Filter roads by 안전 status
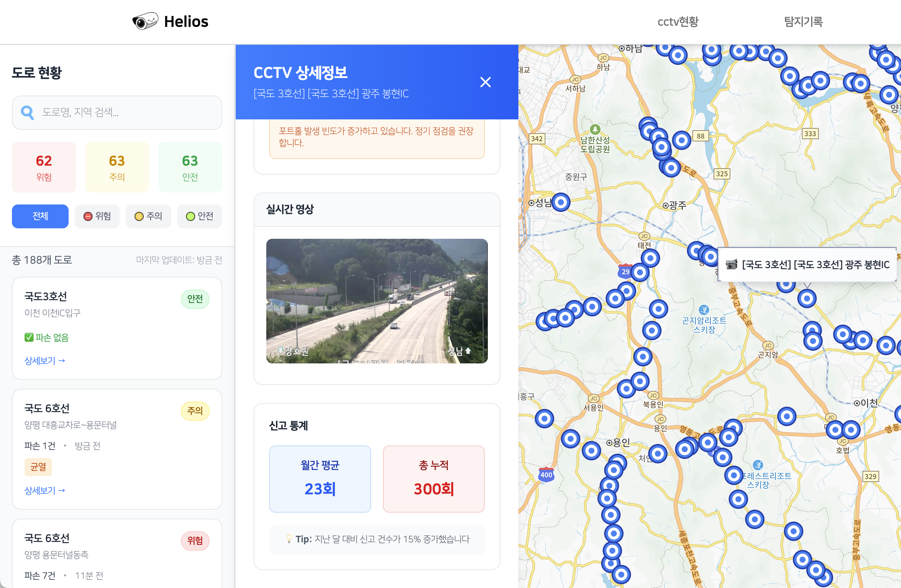901x588 pixels. click(x=200, y=216)
